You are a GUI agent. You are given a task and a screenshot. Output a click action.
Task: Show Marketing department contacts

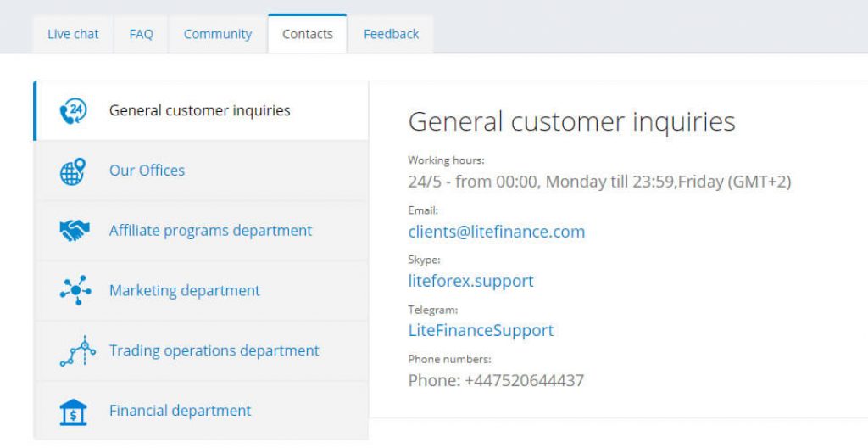(x=185, y=291)
